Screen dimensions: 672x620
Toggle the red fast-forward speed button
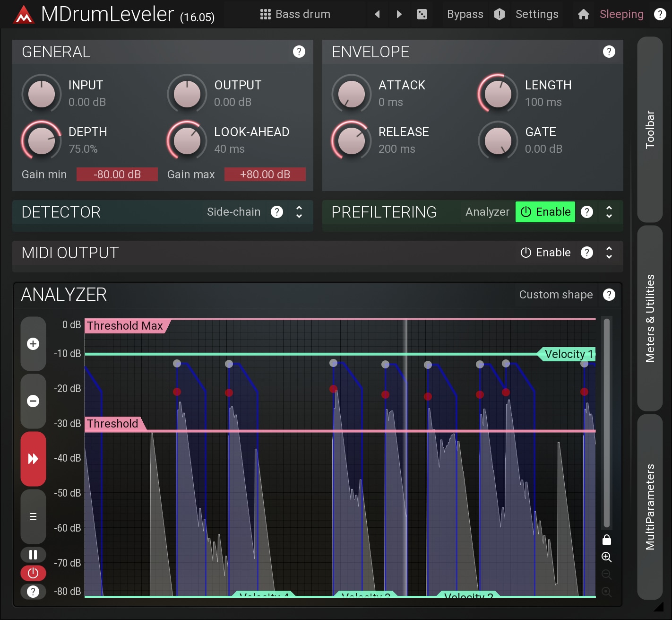click(x=33, y=459)
